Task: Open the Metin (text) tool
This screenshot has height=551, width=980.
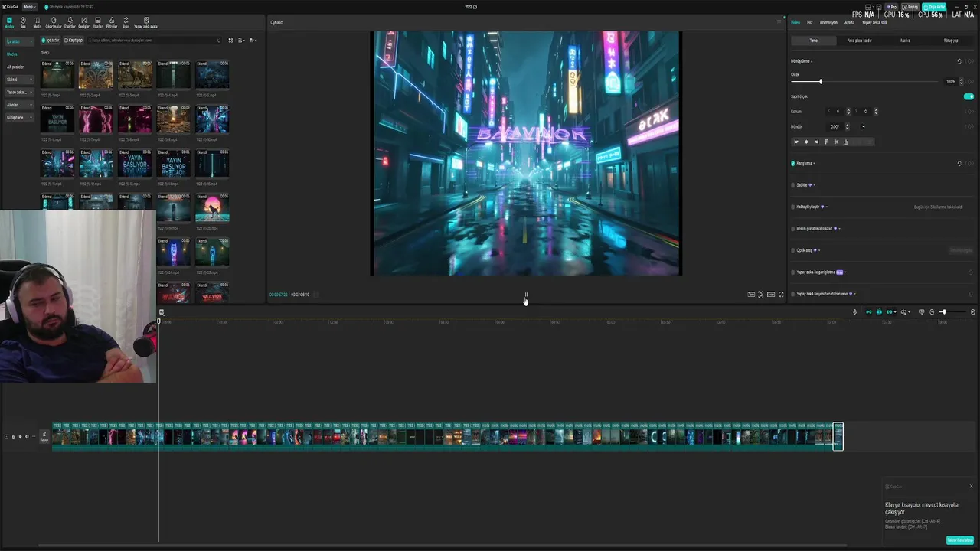Action: click(x=37, y=22)
